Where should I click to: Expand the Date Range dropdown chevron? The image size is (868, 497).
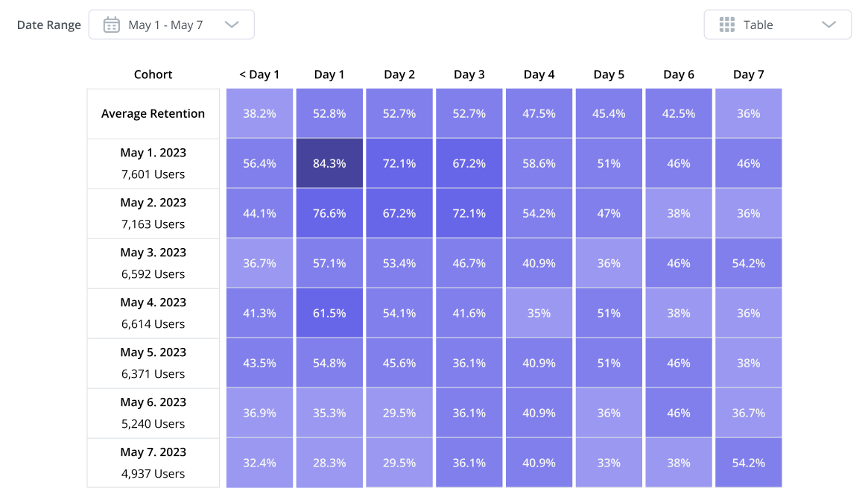click(x=232, y=25)
